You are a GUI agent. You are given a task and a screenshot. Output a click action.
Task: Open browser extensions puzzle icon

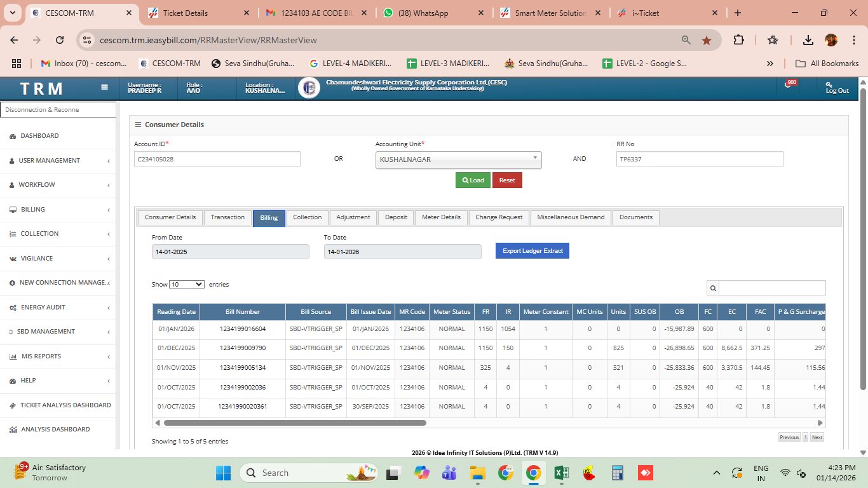(x=738, y=40)
